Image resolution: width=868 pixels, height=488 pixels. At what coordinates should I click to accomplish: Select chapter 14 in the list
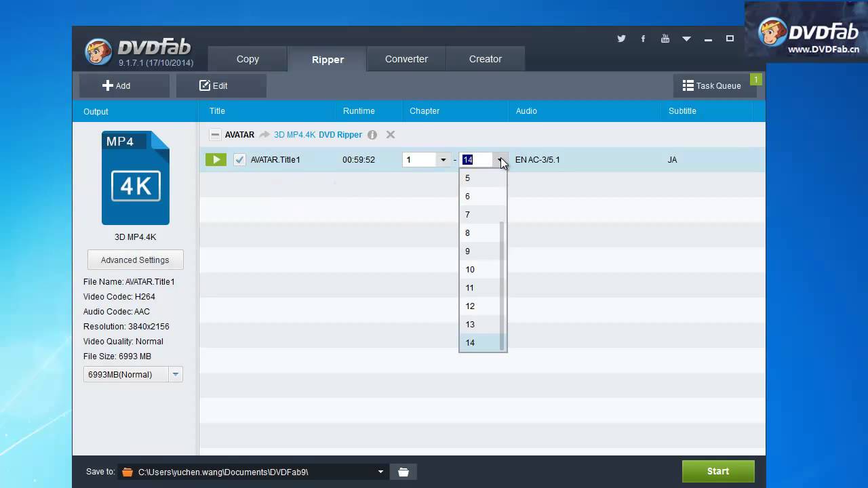(x=479, y=343)
